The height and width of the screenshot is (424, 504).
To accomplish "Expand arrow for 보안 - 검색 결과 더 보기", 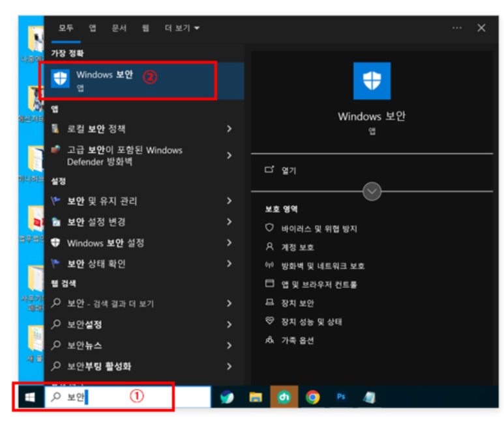I will (229, 304).
